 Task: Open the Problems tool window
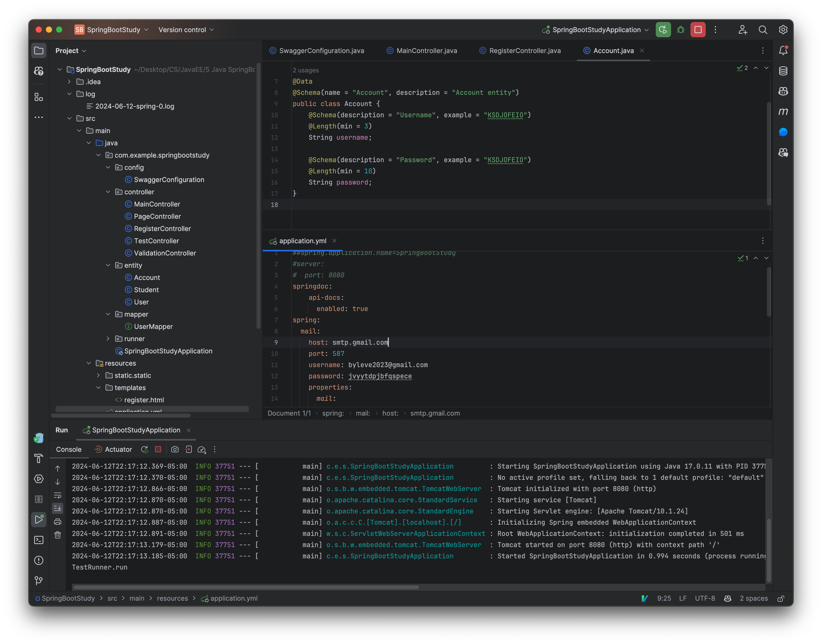pos(39,560)
